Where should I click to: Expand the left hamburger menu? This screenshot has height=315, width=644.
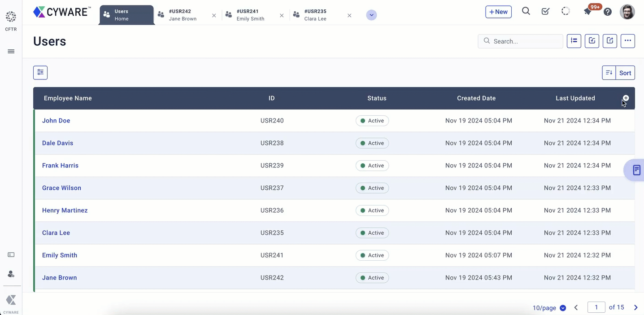11,52
